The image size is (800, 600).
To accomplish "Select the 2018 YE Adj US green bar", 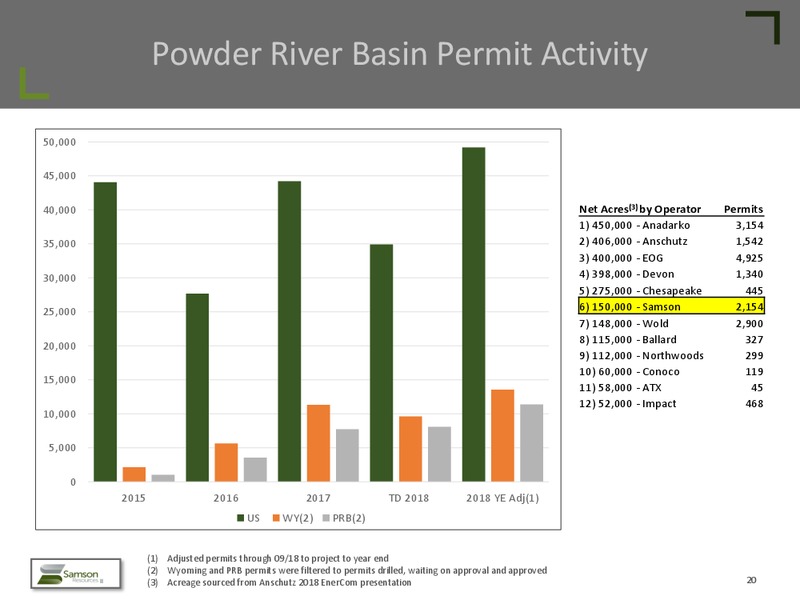I will (x=473, y=314).
